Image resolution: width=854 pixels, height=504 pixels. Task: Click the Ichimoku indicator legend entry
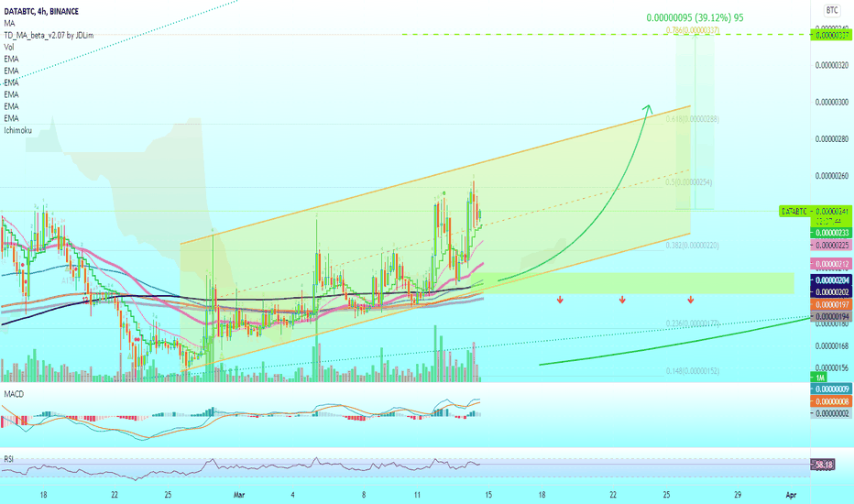click(x=18, y=130)
